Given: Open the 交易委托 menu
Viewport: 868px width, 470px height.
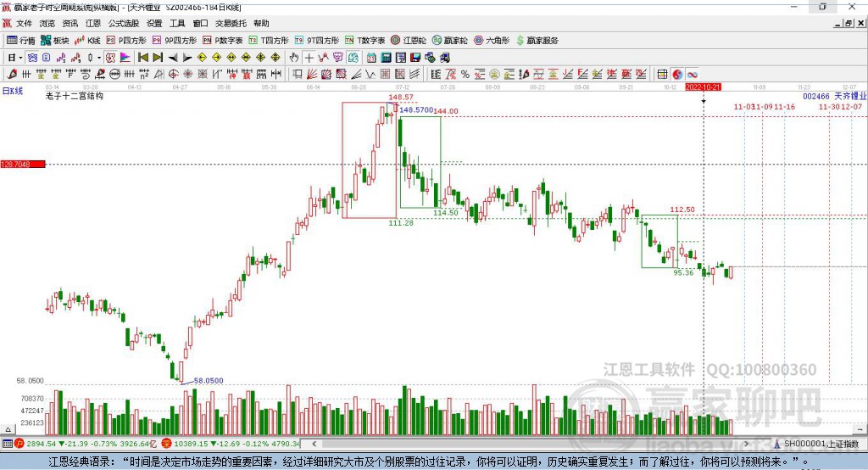Looking at the screenshot, I should pos(231,23).
